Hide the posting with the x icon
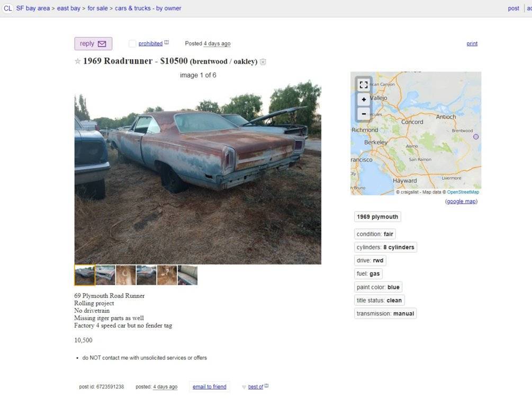The image size is (532, 407). click(x=263, y=62)
